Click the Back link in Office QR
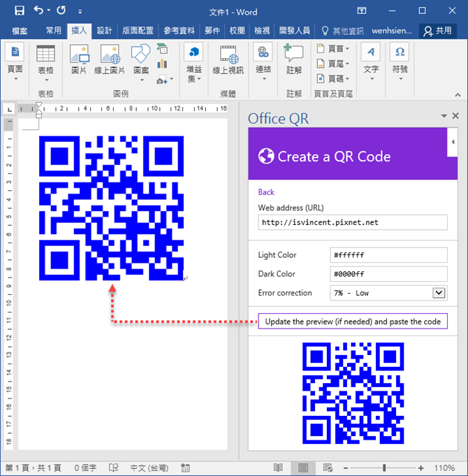The width and height of the screenshot is (468, 476). click(x=266, y=192)
